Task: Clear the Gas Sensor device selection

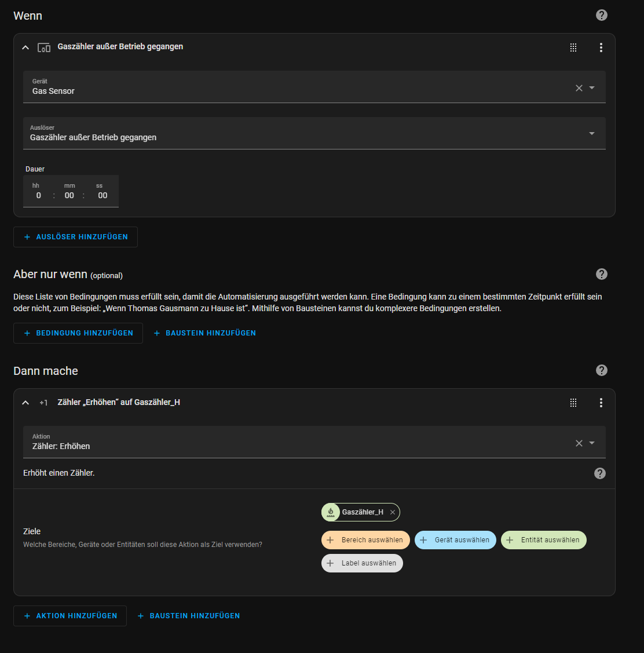Action: click(579, 88)
